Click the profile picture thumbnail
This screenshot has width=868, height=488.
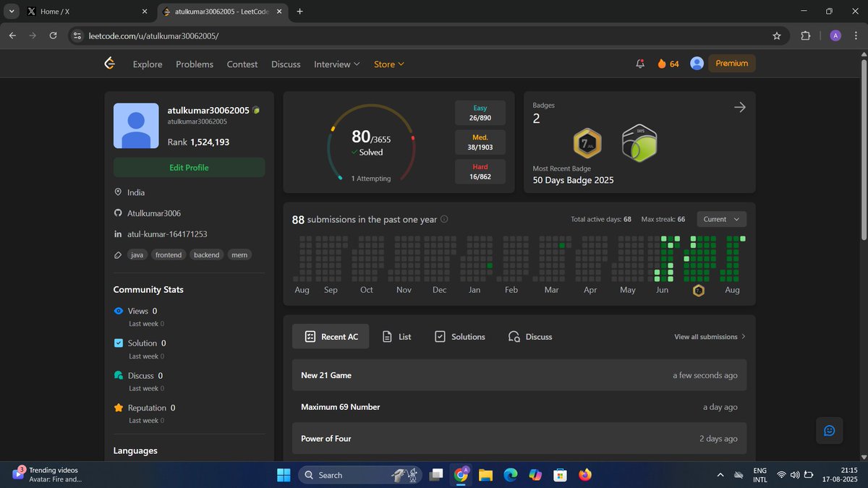136,126
